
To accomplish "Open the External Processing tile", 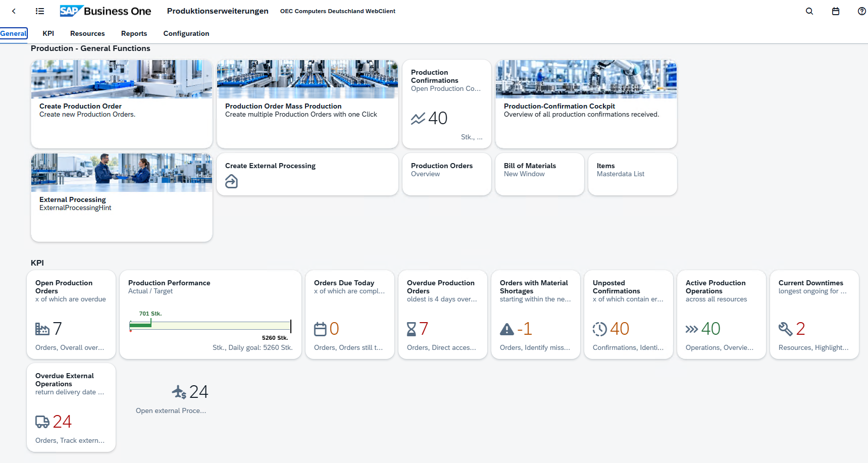I will [x=122, y=197].
